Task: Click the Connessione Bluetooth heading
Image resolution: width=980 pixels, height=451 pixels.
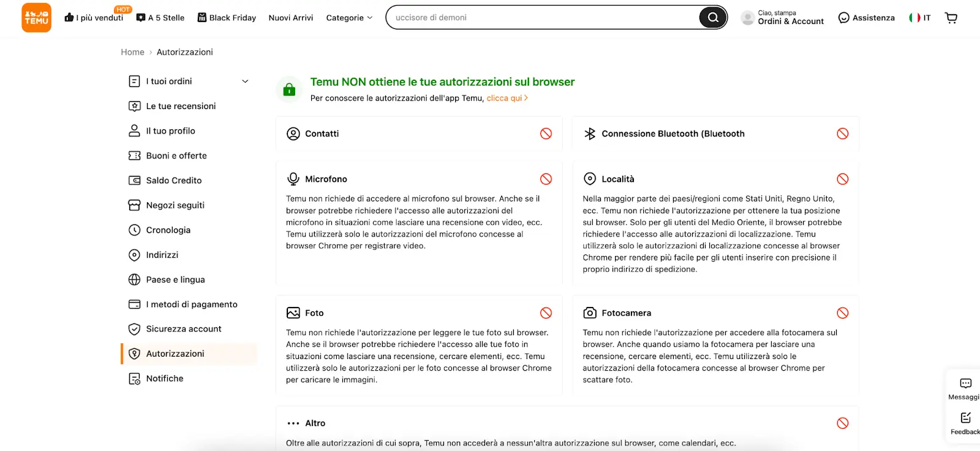Action: [x=673, y=134]
